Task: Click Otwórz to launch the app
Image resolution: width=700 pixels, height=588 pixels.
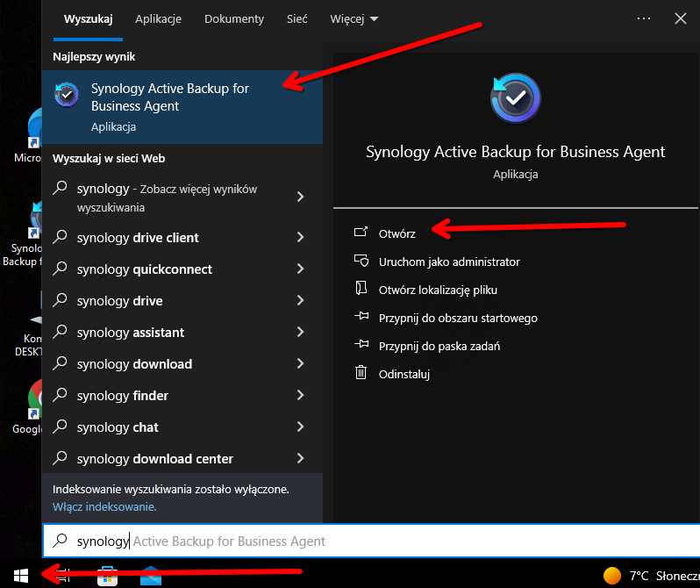Action: point(396,233)
